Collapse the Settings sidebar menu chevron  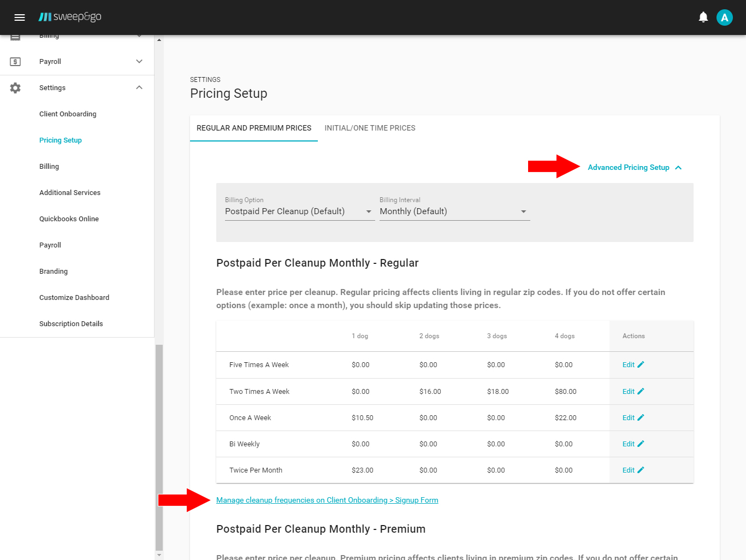pyautogui.click(x=139, y=88)
